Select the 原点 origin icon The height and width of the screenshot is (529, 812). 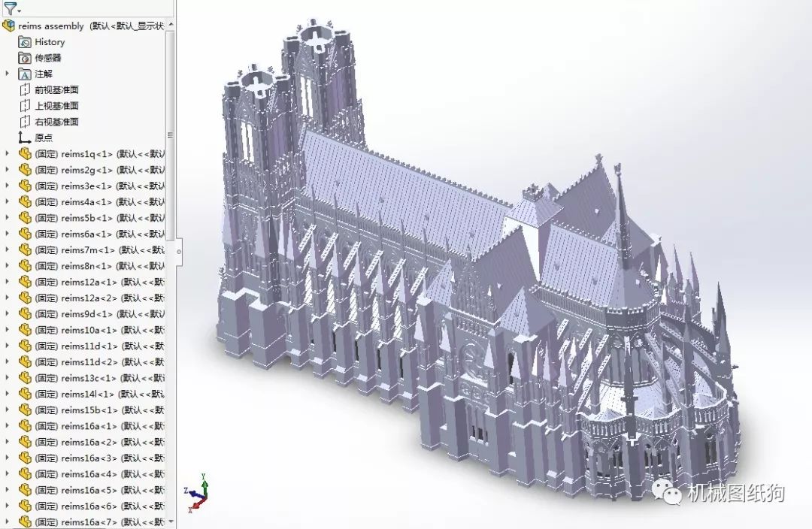(25, 138)
